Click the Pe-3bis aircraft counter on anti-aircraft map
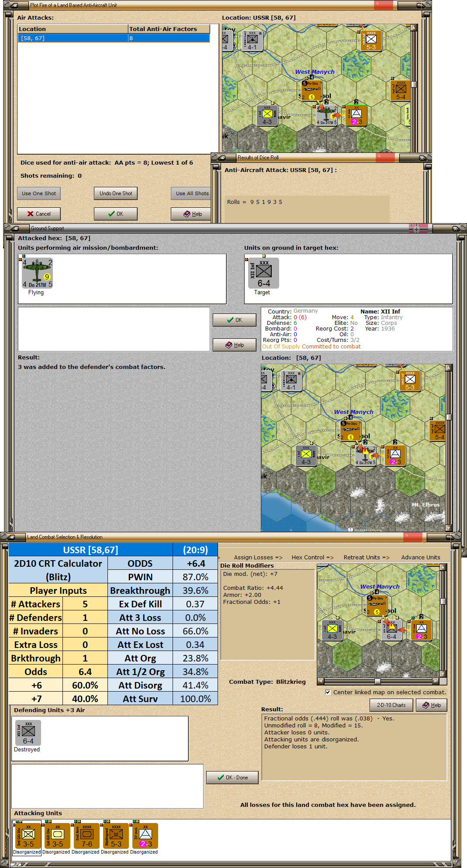Viewport: 467px width, 868px height. pos(311,90)
